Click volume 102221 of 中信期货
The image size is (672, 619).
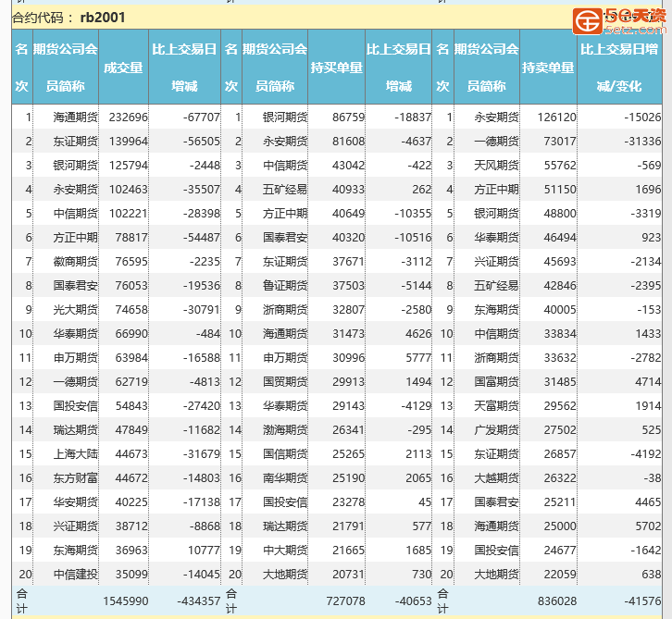(128, 213)
